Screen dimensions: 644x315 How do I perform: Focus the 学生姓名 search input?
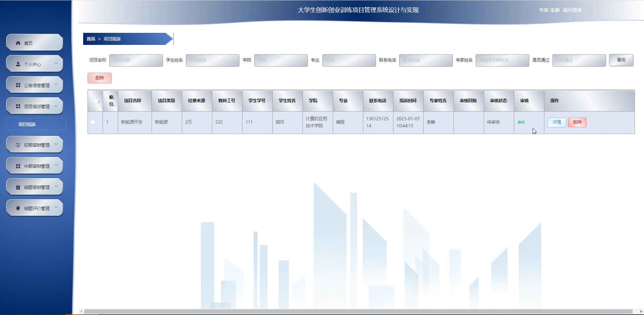pyautogui.click(x=213, y=60)
